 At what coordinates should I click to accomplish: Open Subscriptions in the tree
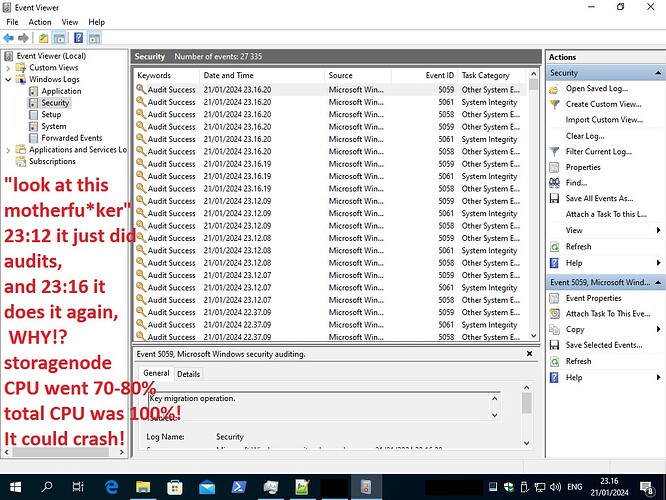tap(52, 161)
